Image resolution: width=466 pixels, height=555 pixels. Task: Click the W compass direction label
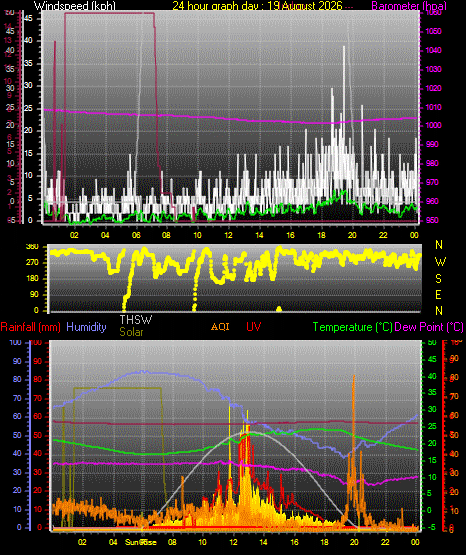[x=440, y=262]
